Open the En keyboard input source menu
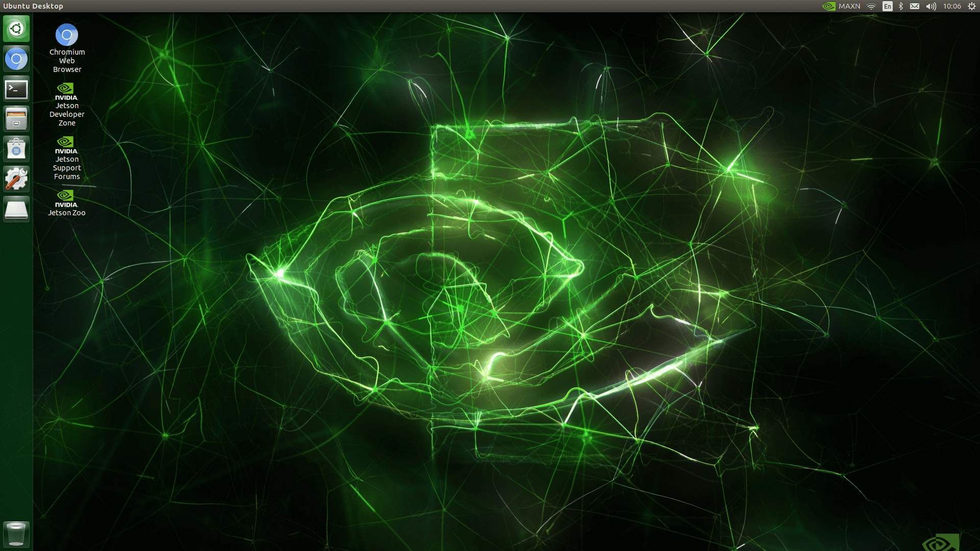 [x=888, y=6]
